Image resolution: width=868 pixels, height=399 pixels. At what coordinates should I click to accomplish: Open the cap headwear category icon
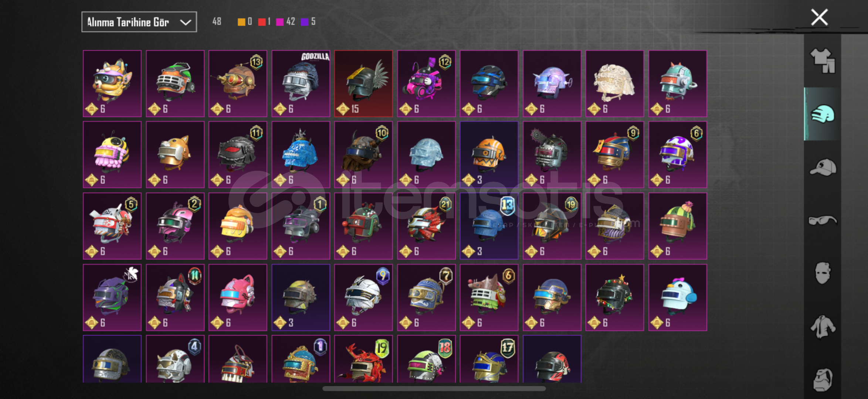click(823, 167)
